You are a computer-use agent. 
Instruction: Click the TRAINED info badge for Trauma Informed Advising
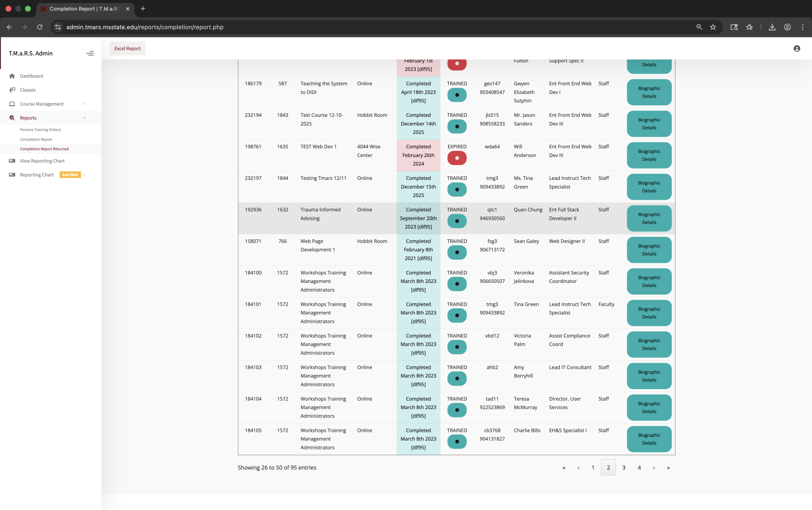[457, 221]
